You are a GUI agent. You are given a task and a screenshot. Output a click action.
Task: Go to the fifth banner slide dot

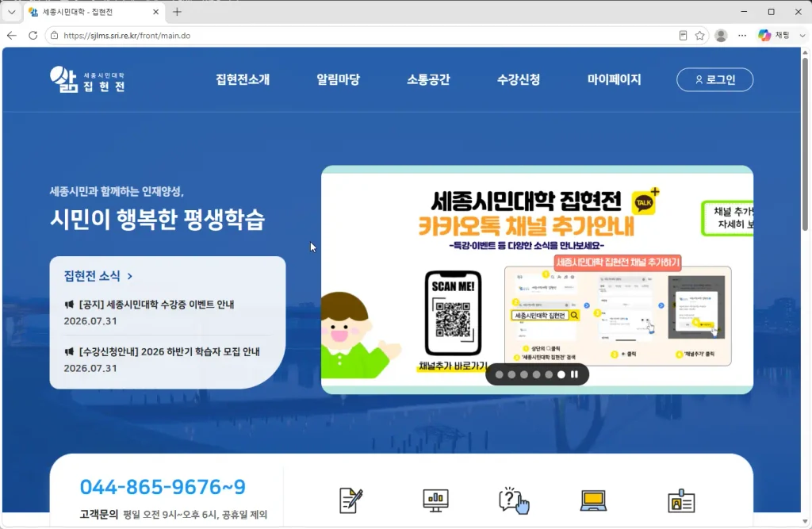pos(549,374)
